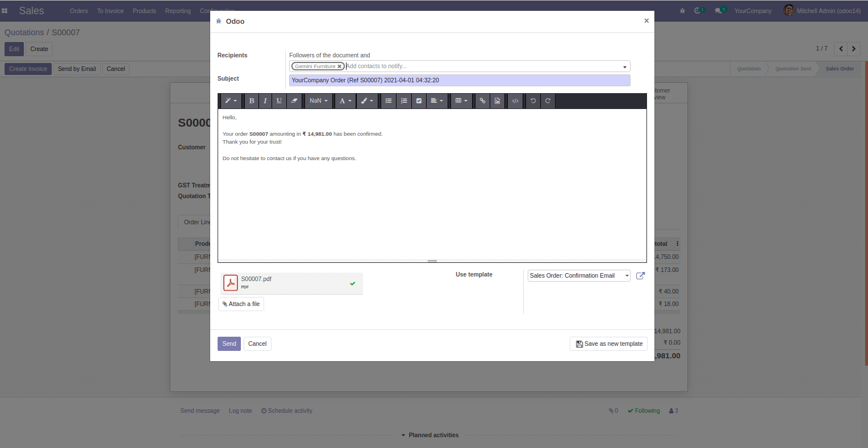868x448 pixels.
Task: Click Schedule activity in chatter
Action: coord(287,411)
